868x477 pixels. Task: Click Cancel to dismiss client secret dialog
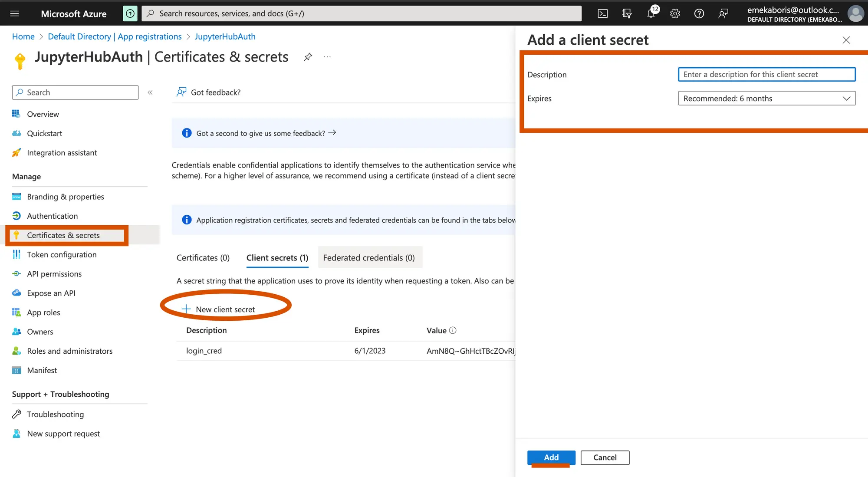[605, 457]
